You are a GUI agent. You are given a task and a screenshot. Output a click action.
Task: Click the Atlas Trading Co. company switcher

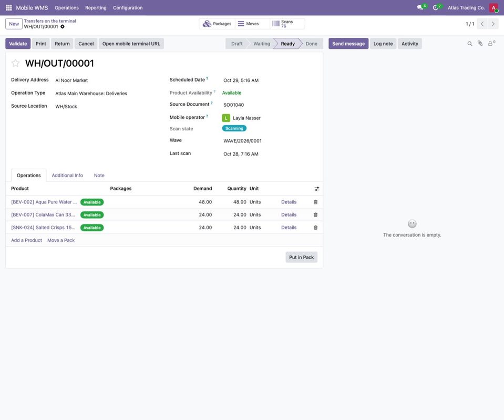click(466, 8)
